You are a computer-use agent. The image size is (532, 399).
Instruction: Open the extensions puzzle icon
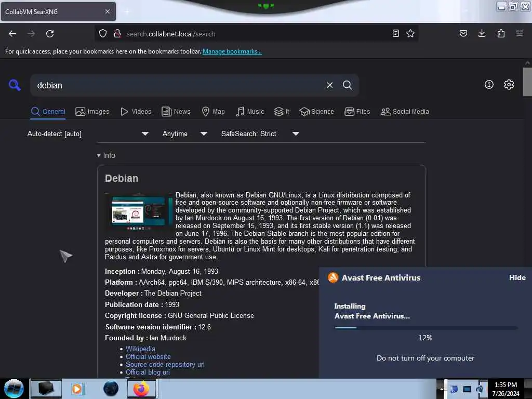(x=501, y=33)
